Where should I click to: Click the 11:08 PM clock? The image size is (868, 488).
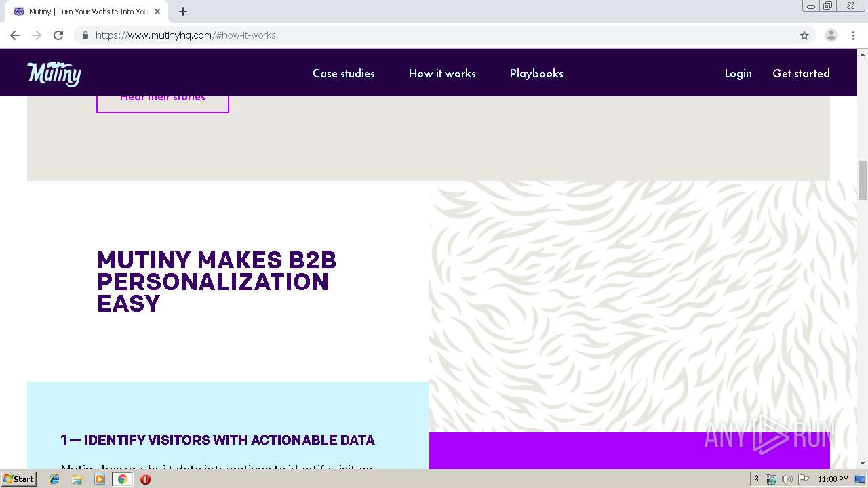833,479
